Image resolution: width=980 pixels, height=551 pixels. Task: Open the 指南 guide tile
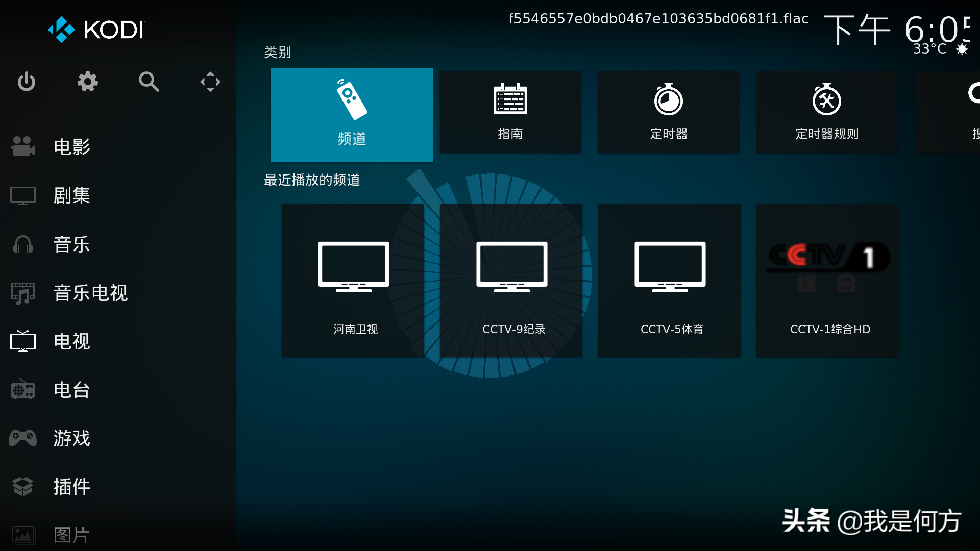click(510, 112)
